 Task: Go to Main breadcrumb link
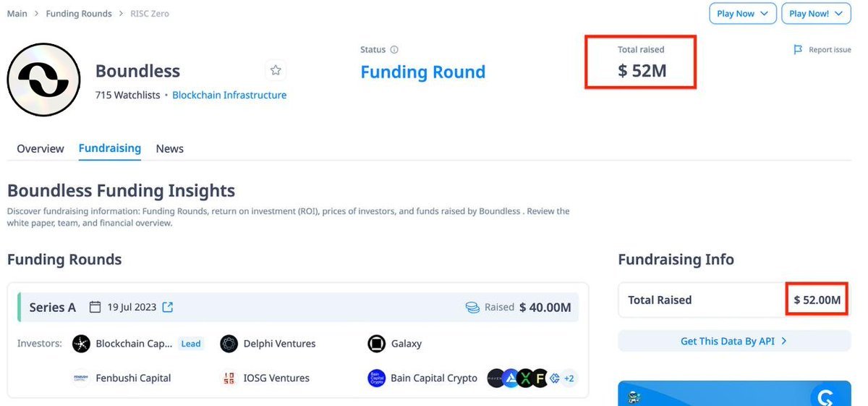[x=17, y=14]
